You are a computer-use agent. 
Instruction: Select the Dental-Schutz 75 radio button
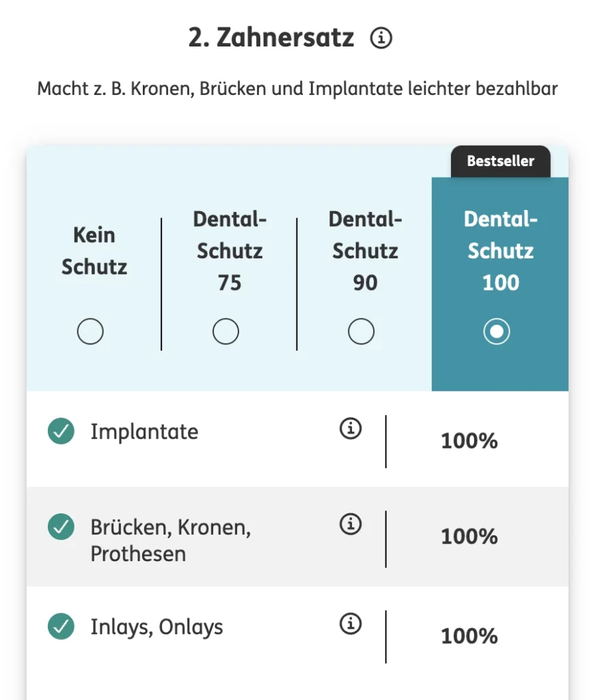click(x=225, y=332)
